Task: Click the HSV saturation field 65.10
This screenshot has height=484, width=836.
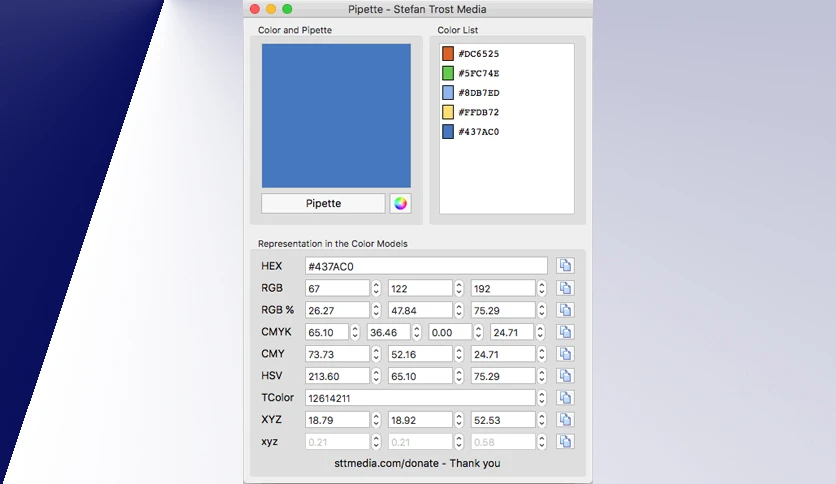Action: click(420, 376)
